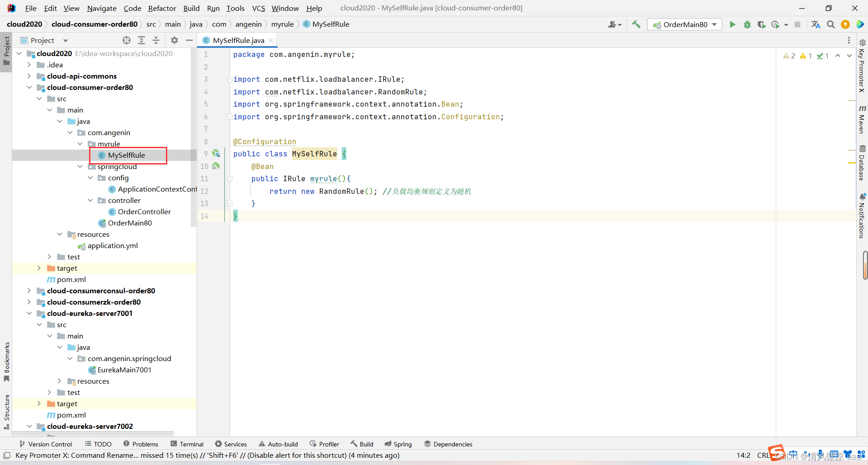Open the TODO tool window

pyautogui.click(x=98, y=444)
